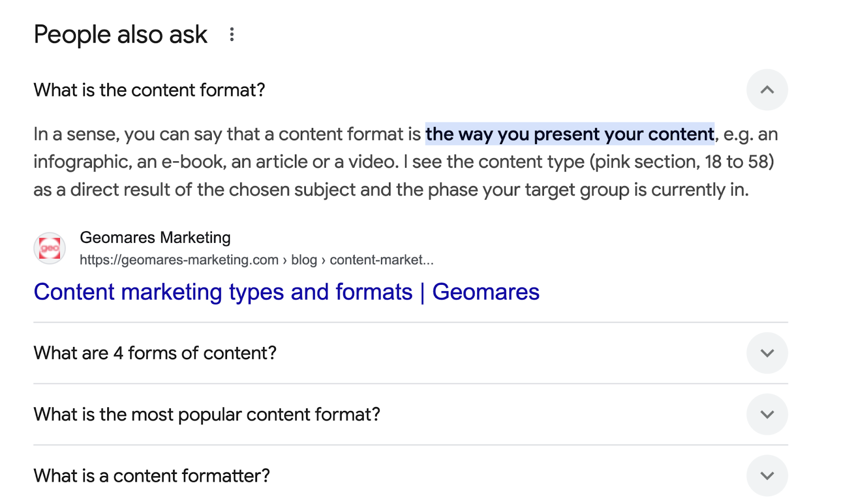Click question text 'What is a content formatter?'

[151, 476]
